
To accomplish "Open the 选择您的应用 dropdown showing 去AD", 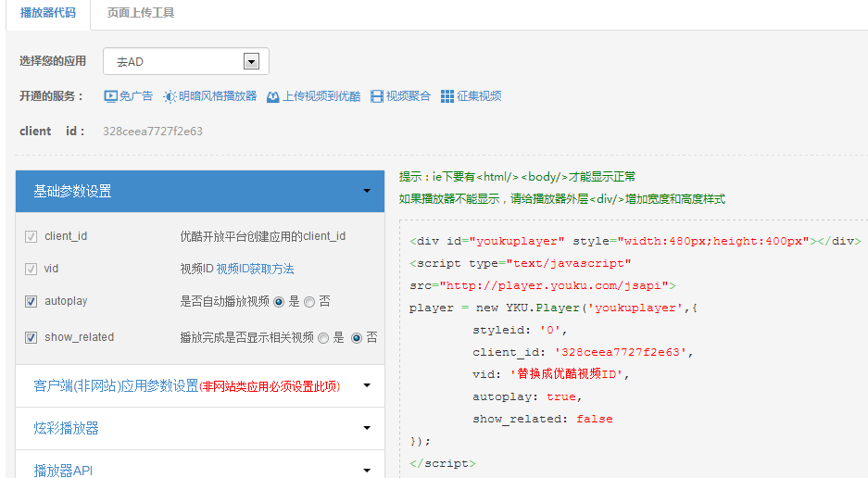I will click(x=186, y=61).
